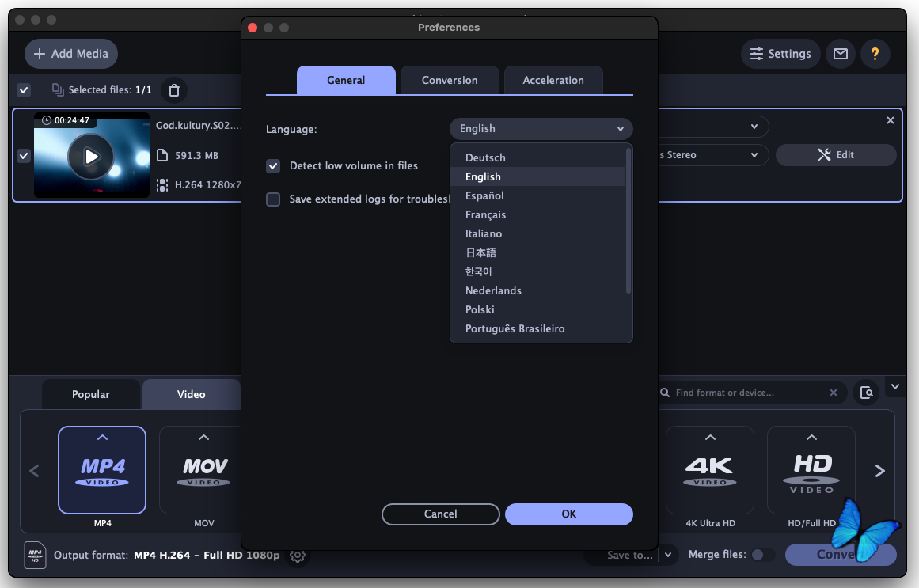Go to next formats with right arrow
Screen dimensions: 919x588
879,471
